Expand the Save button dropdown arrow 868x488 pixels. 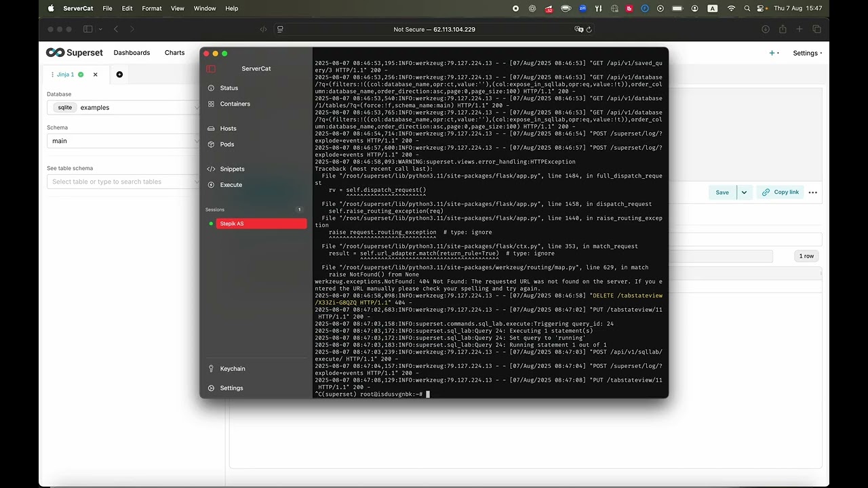[744, 192]
